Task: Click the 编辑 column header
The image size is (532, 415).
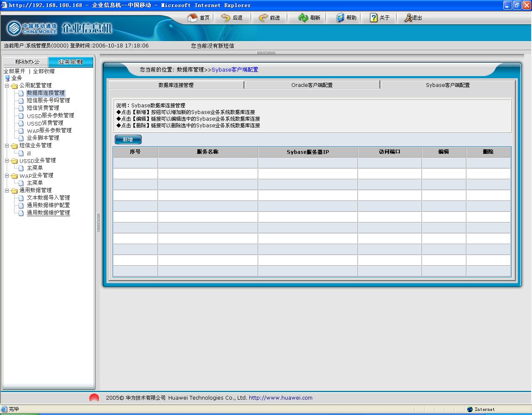Action: coord(444,152)
